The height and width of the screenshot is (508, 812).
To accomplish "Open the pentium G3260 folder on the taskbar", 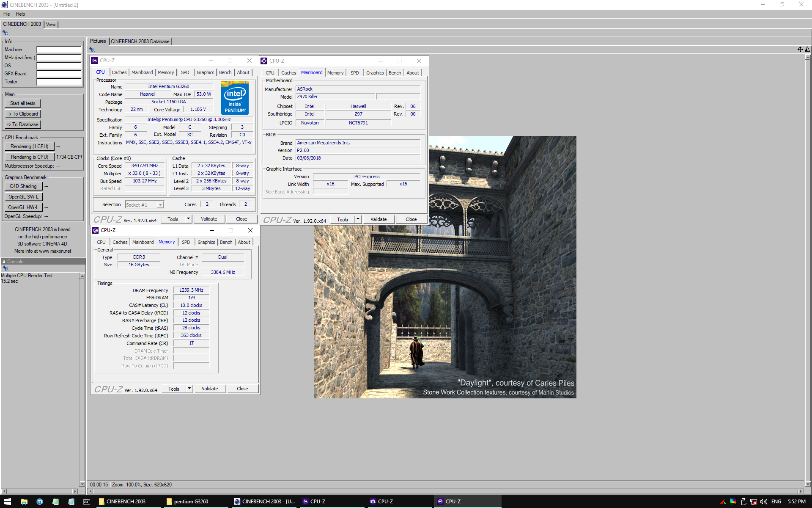I will click(197, 502).
